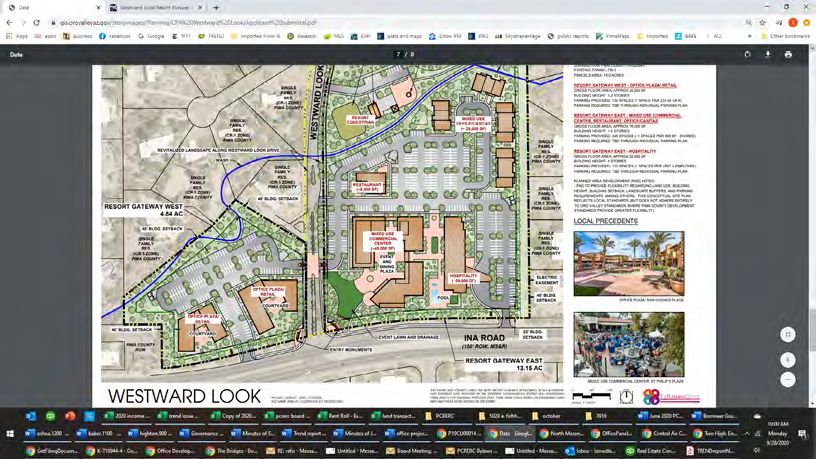Open Outlook from the taskbar
This screenshot has width=816, height=459.
click(31, 416)
